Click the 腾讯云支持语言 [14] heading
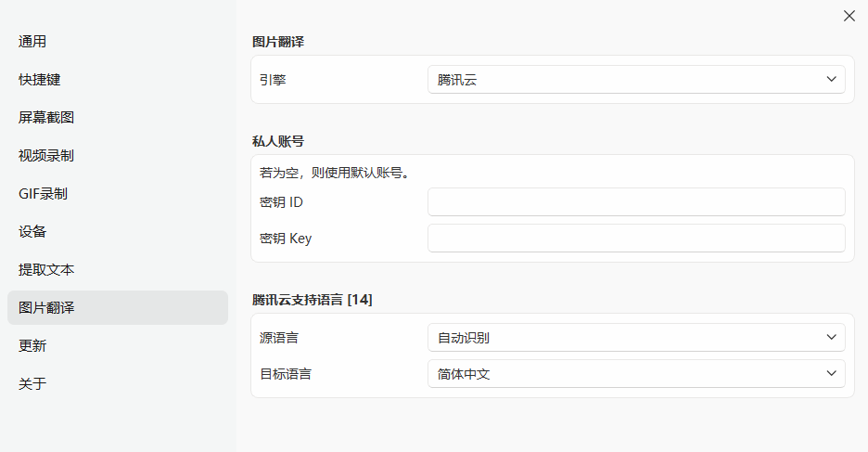This screenshot has width=868, height=452. tap(313, 300)
